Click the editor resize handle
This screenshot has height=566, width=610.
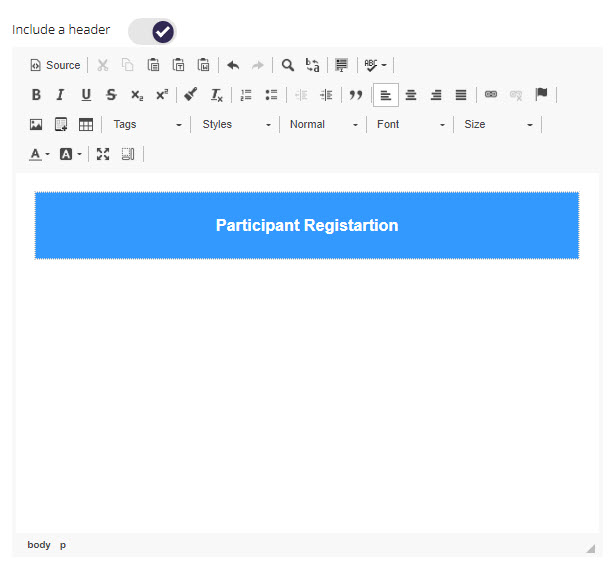[591, 548]
